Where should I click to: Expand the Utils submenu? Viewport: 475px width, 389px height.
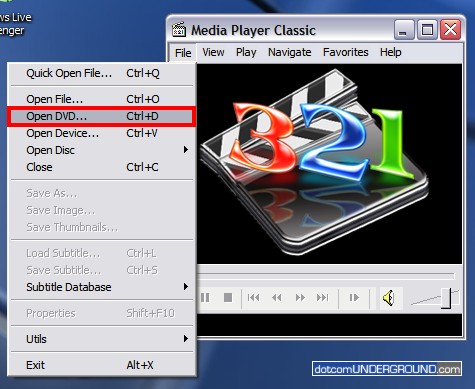(101, 339)
